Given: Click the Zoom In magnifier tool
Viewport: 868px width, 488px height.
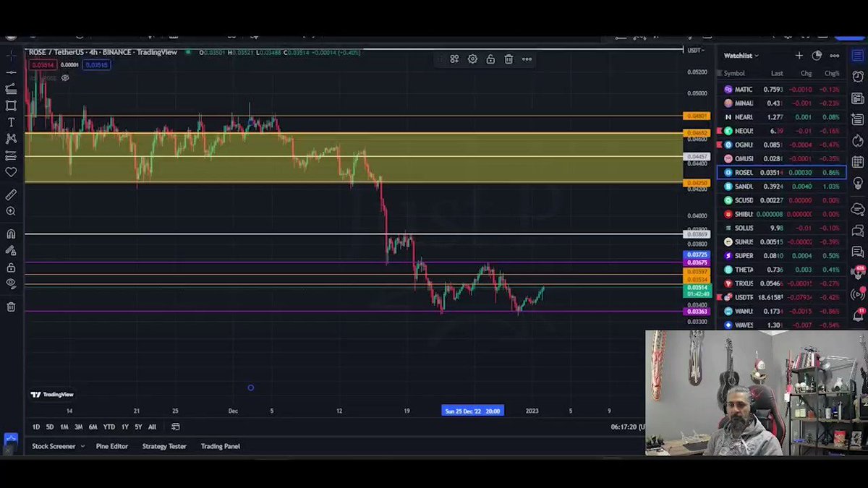Looking at the screenshot, I should coord(11,211).
